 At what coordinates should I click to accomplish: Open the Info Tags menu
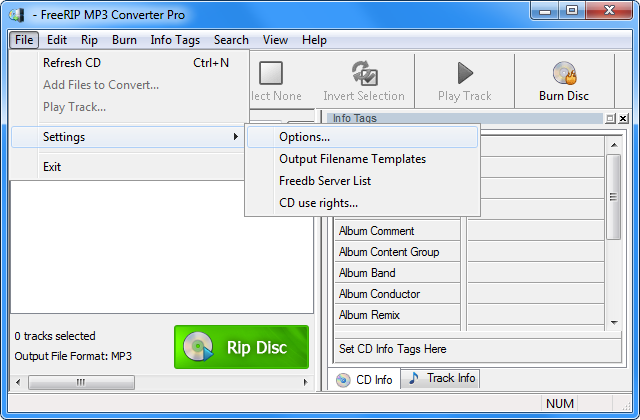pyautogui.click(x=175, y=40)
